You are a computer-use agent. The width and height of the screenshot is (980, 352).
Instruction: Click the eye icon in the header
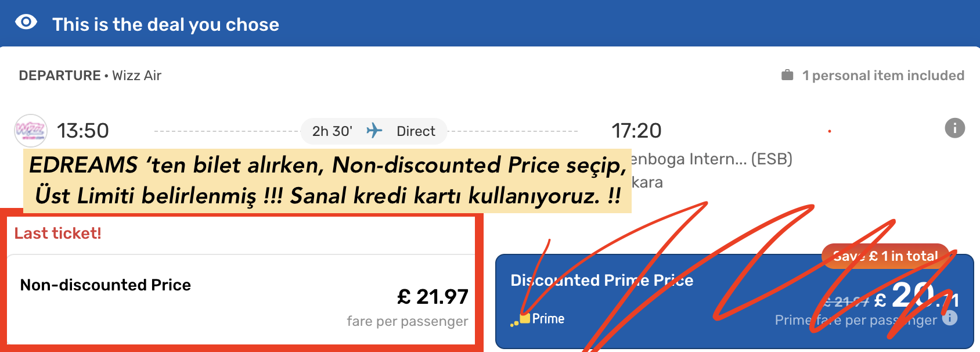pyautogui.click(x=26, y=23)
